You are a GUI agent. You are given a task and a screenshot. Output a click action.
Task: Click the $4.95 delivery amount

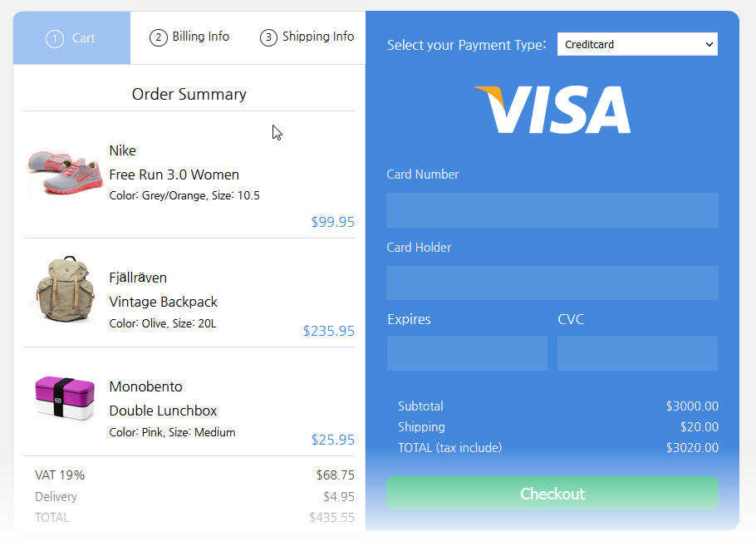[x=339, y=497]
